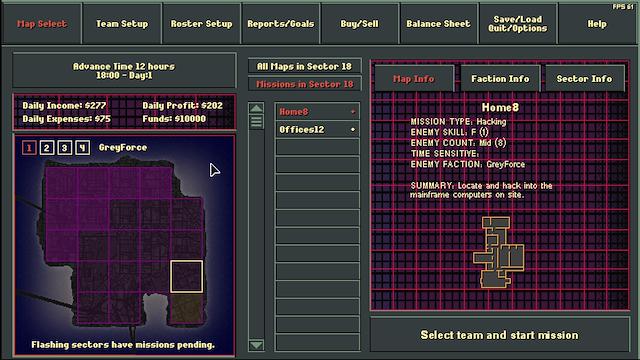The image size is (640, 360).
Task: Click the Daily Income: $277 readout
Action: pyautogui.click(x=64, y=105)
